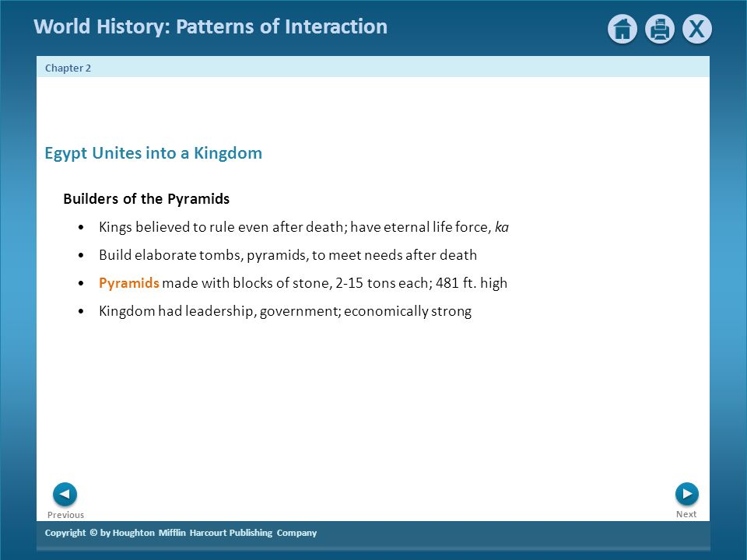Select bullet about Kingdom leadership, government
The width and height of the screenshot is (747, 560).
coord(285,311)
